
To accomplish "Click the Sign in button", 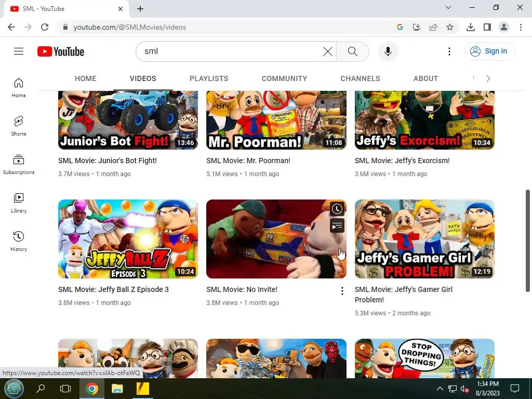I will [489, 51].
